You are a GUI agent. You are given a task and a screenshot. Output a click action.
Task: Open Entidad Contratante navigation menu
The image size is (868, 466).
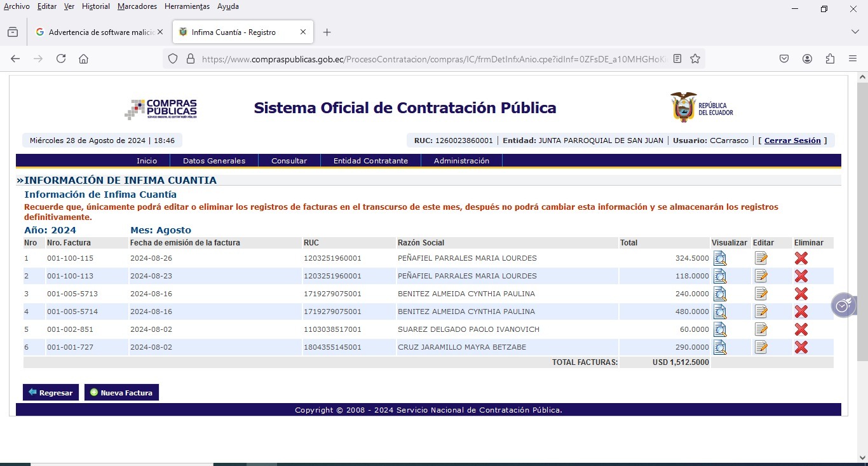click(370, 161)
